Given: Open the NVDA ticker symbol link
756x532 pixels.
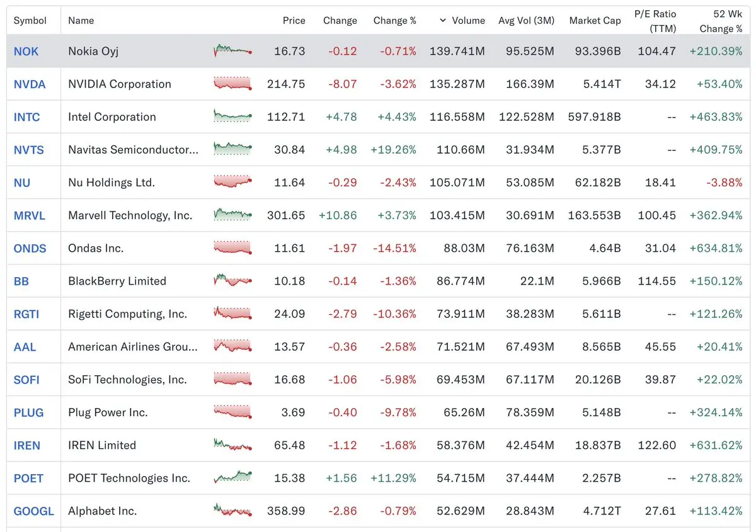Looking at the screenshot, I should 30,84.
